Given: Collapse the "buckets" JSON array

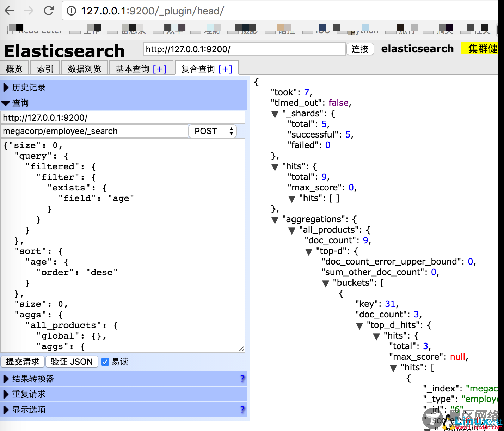Looking at the screenshot, I should [x=326, y=284].
